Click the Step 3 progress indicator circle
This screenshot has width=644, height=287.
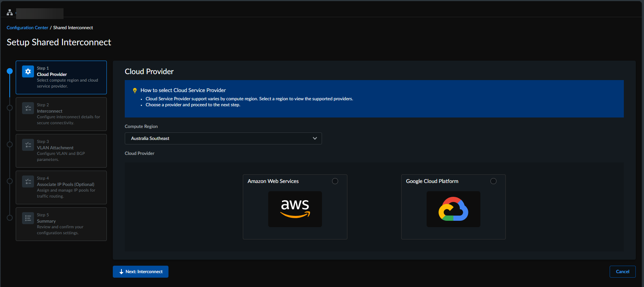click(10, 144)
